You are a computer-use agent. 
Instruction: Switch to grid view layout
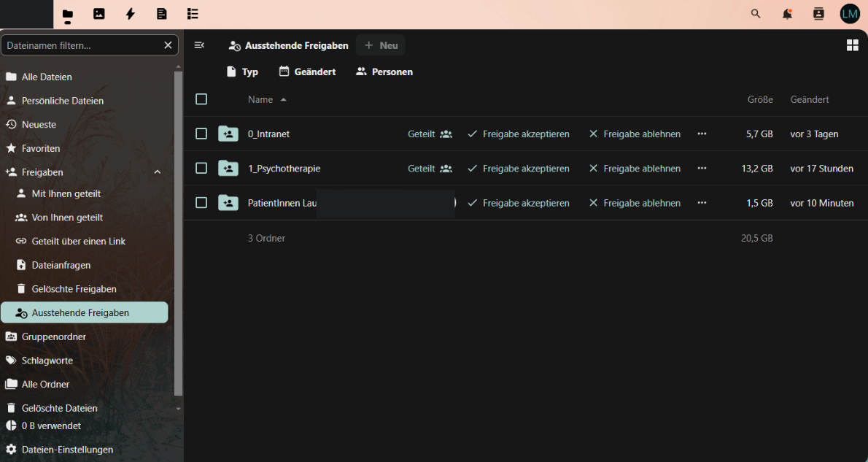pos(852,45)
